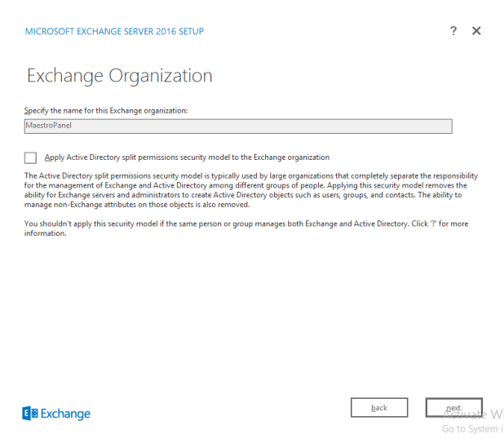Click the 'MICROSOFT EXCHANGE SERVER 2016 SETUP' title
Image resolution: width=504 pixels, height=443 pixels.
(114, 31)
